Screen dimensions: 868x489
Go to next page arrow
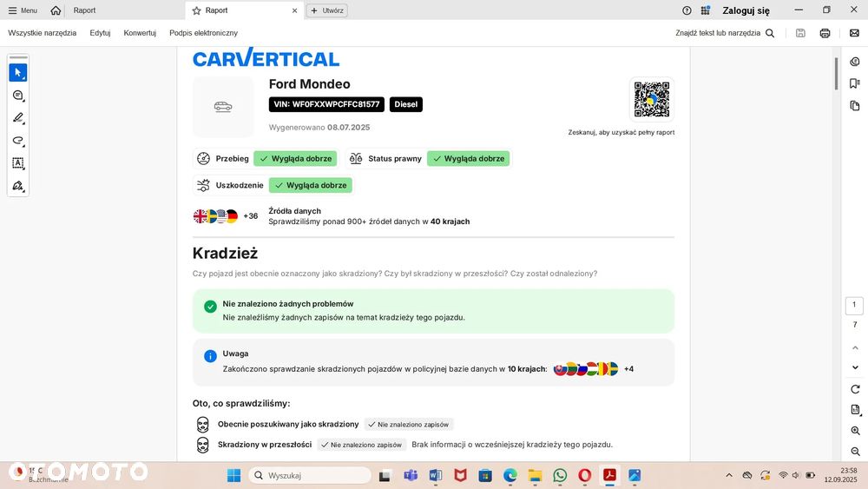coord(855,367)
